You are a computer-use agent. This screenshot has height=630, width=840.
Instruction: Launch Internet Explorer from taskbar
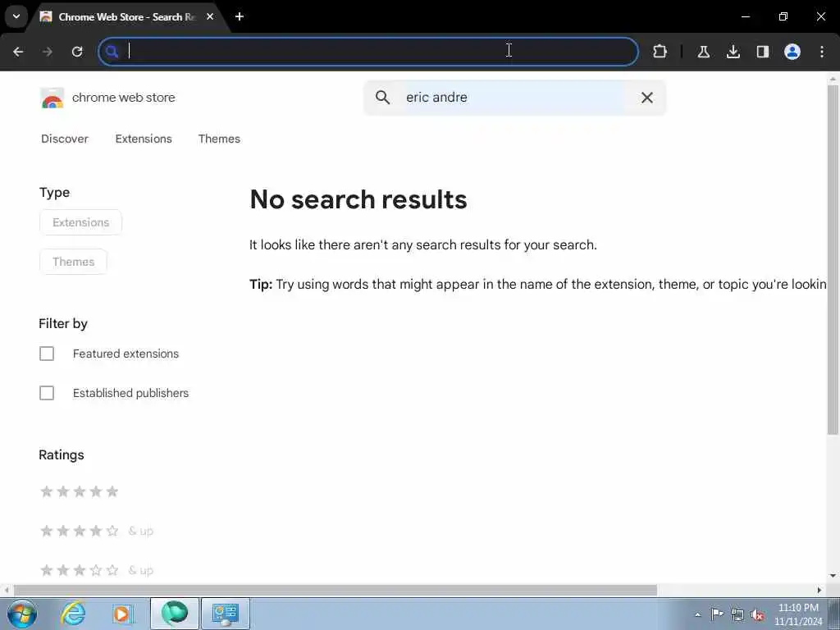click(x=73, y=614)
